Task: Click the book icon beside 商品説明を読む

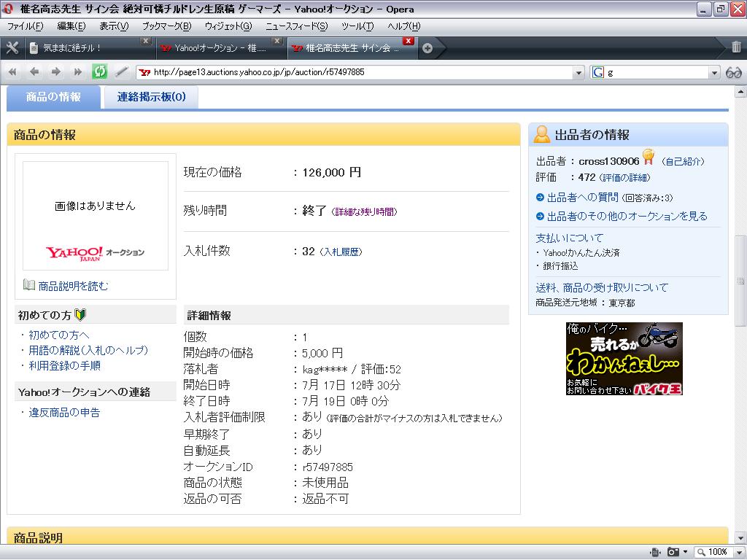Action: [x=29, y=285]
